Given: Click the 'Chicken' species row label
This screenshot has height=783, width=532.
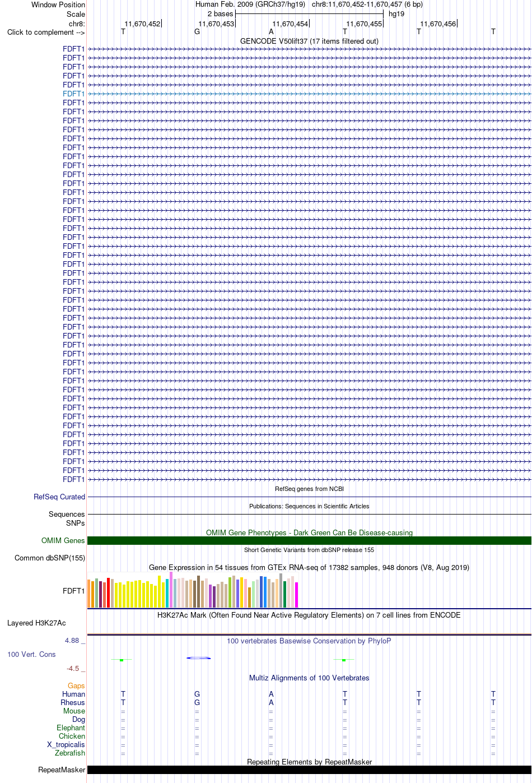Looking at the screenshot, I should (x=72, y=736).
